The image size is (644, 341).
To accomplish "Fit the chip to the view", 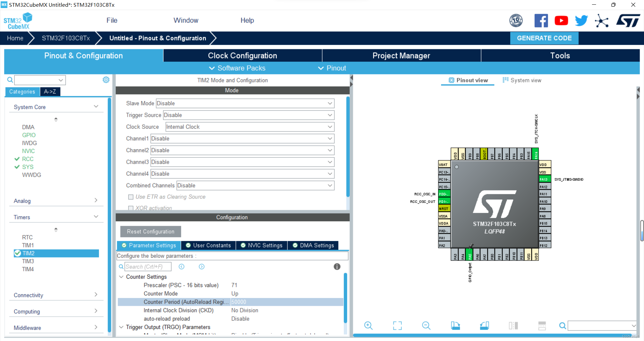I will point(397,326).
